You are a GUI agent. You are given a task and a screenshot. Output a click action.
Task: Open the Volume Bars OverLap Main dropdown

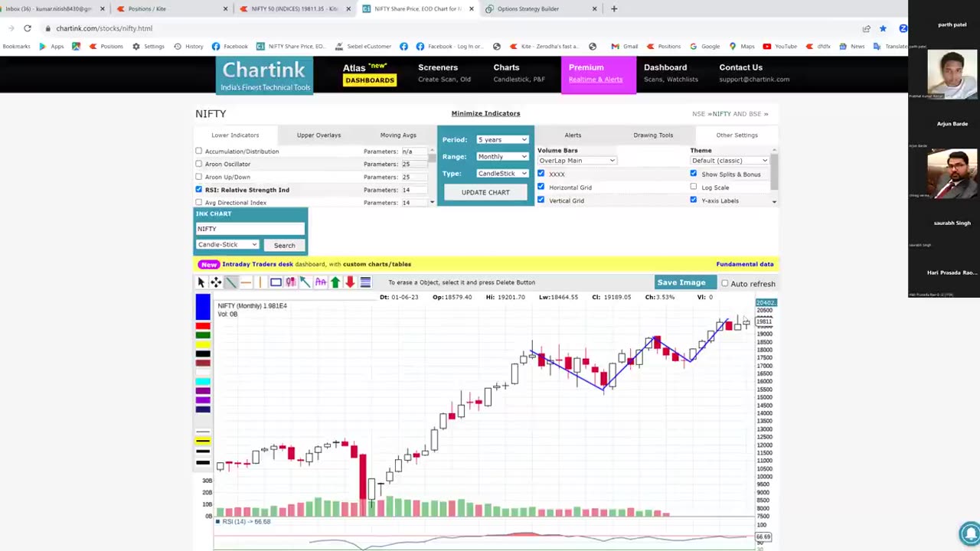click(x=577, y=161)
